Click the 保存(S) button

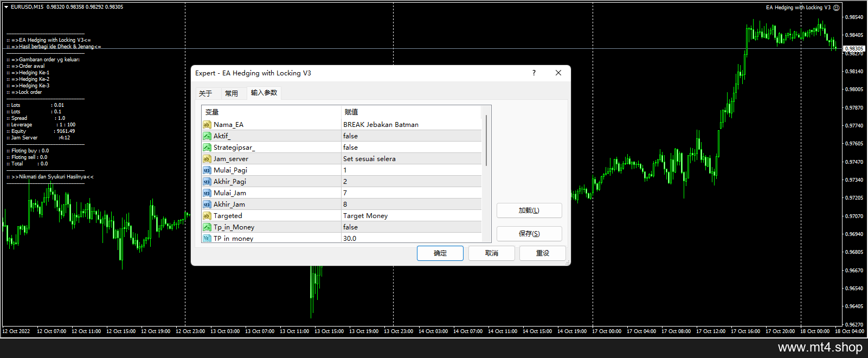pyautogui.click(x=529, y=234)
